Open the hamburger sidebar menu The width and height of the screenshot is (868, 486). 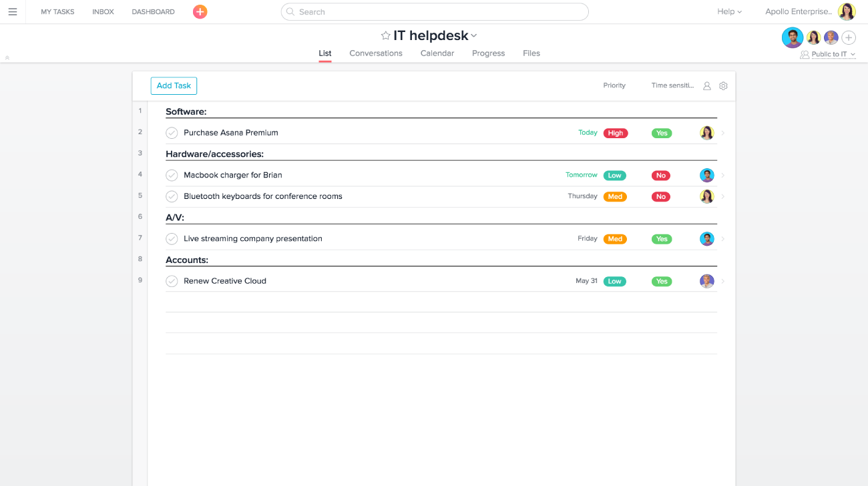(13, 12)
